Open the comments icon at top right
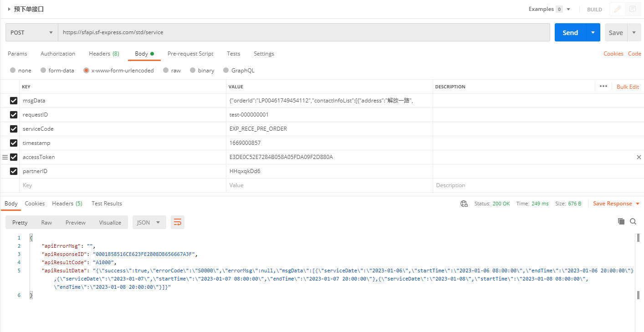644x332 pixels. [632, 9]
